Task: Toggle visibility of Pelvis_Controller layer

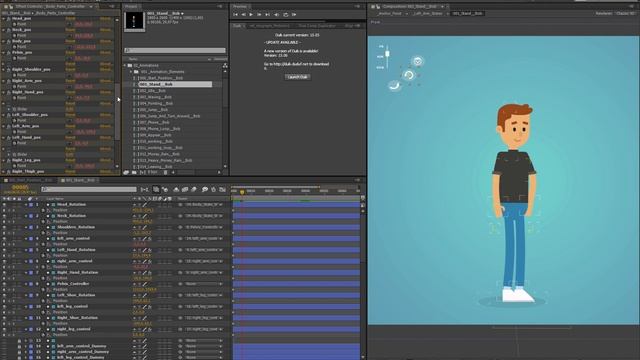Action: [4, 284]
